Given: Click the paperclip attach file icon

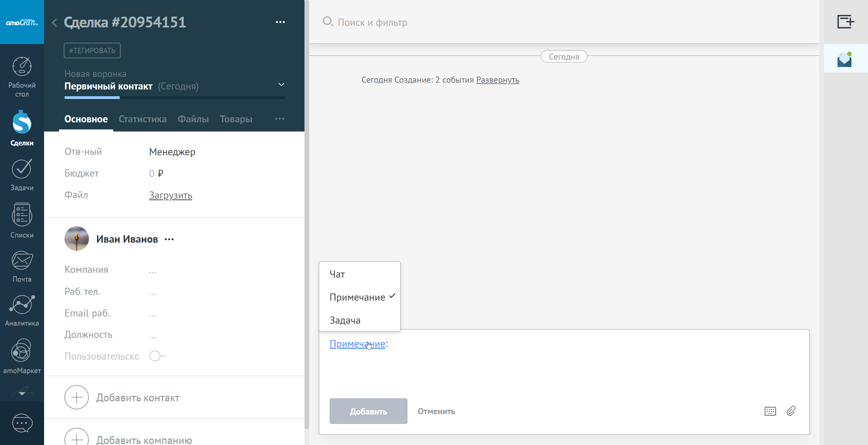Looking at the screenshot, I should [x=791, y=411].
